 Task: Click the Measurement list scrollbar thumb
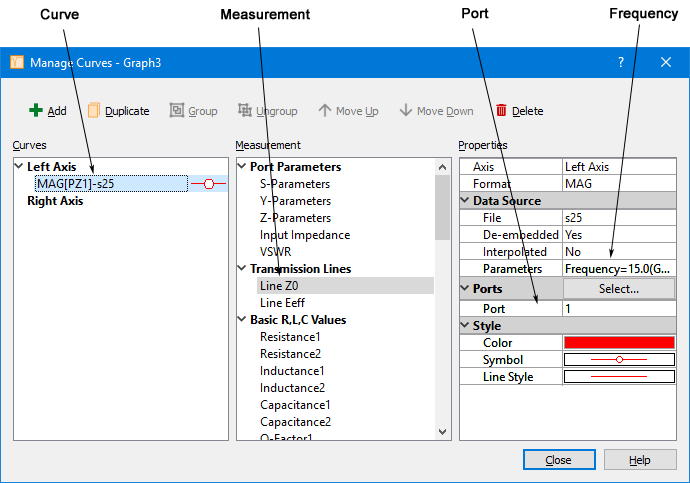[443, 208]
